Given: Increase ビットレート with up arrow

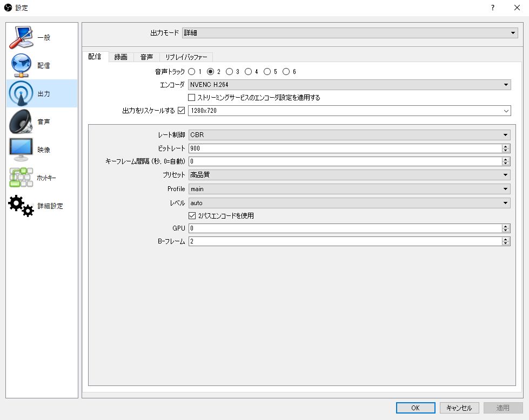Looking at the screenshot, I should [505, 146].
